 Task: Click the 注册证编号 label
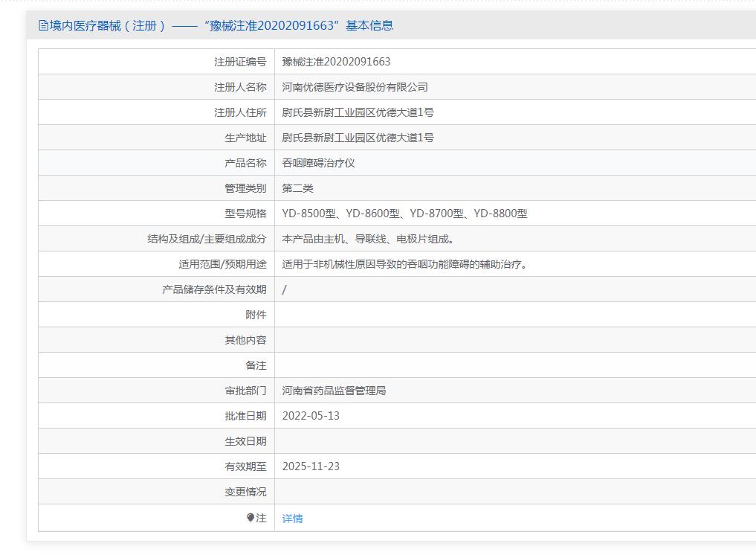click(x=240, y=62)
